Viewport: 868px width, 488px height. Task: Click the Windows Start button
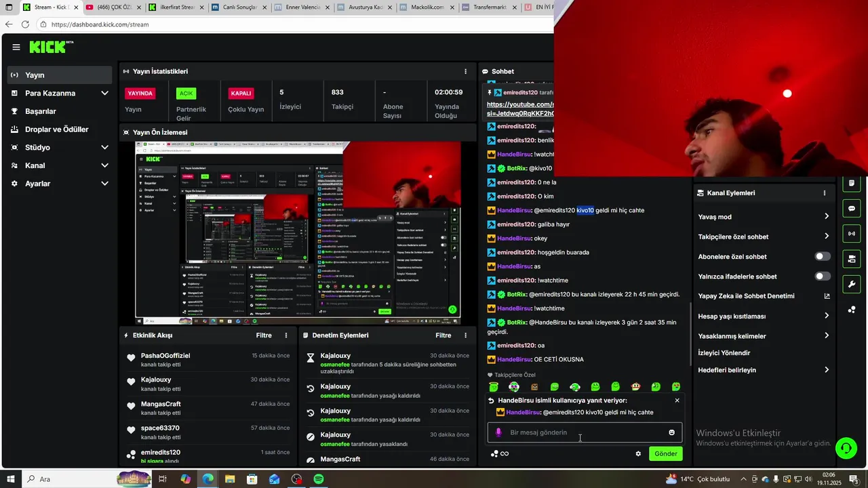(10, 479)
